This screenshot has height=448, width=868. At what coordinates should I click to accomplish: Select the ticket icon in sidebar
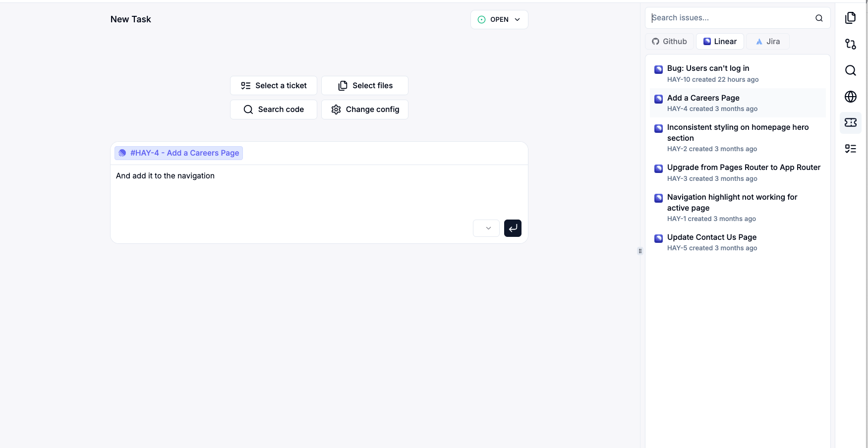click(x=850, y=122)
